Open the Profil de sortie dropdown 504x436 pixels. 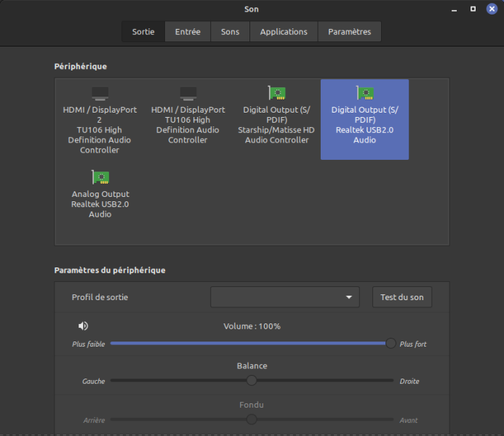click(x=285, y=297)
